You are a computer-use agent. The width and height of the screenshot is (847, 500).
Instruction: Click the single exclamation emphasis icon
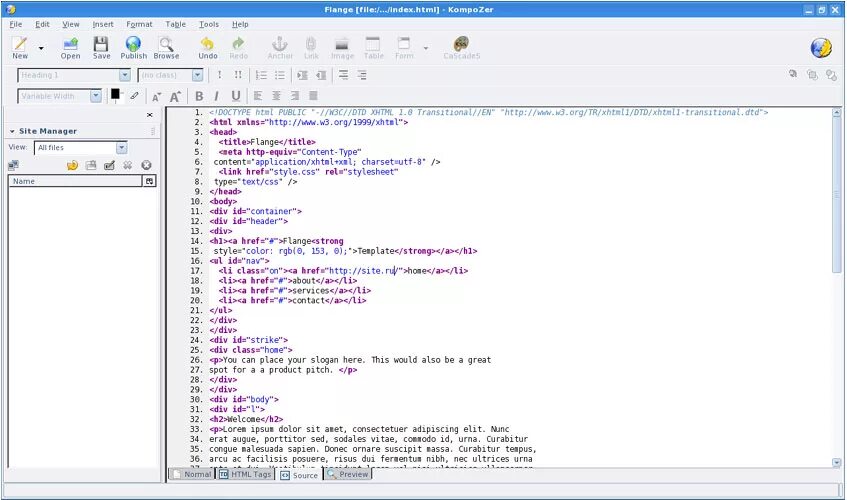[x=219, y=75]
